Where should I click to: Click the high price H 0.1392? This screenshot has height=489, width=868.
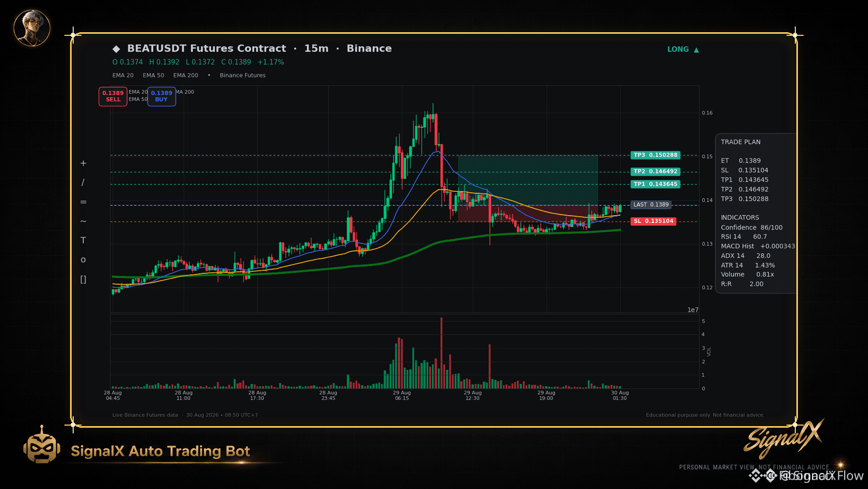tap(164, 62)
